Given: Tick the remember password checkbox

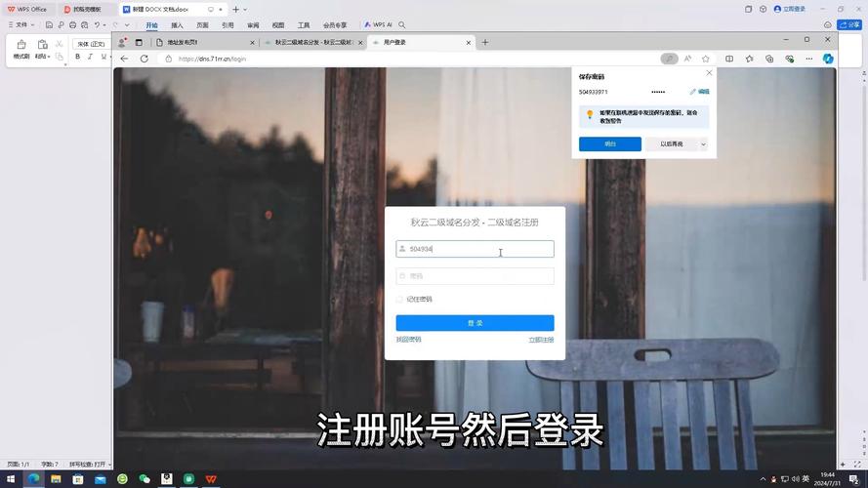Looking at the screenshot, I should pos(399,300).
